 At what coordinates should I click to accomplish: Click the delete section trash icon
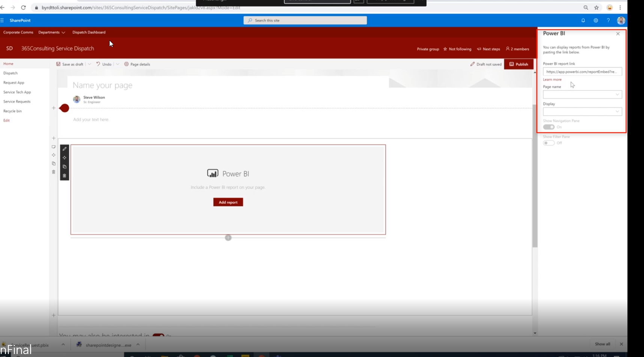[54, 172]
